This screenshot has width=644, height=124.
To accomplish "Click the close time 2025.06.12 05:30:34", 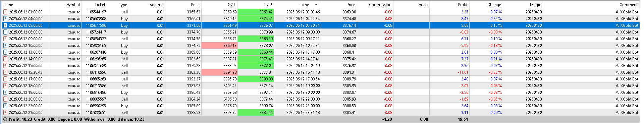I will point(303,25).
